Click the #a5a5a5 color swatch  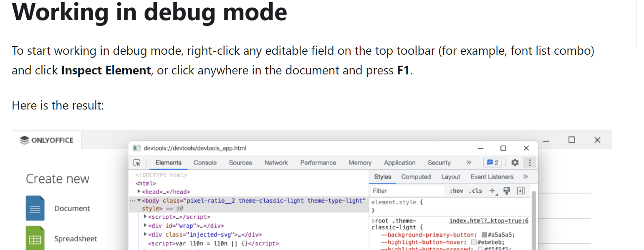click(x=484, y=235)
